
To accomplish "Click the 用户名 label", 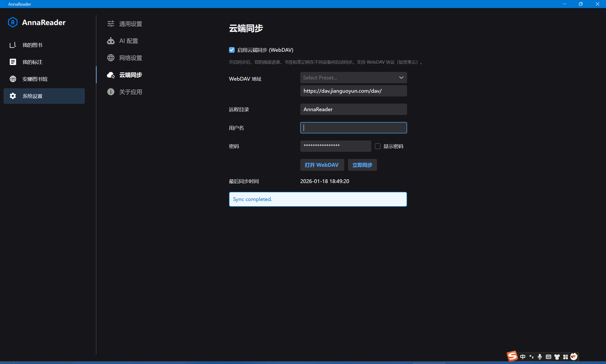I will click(x=236, y=128).
